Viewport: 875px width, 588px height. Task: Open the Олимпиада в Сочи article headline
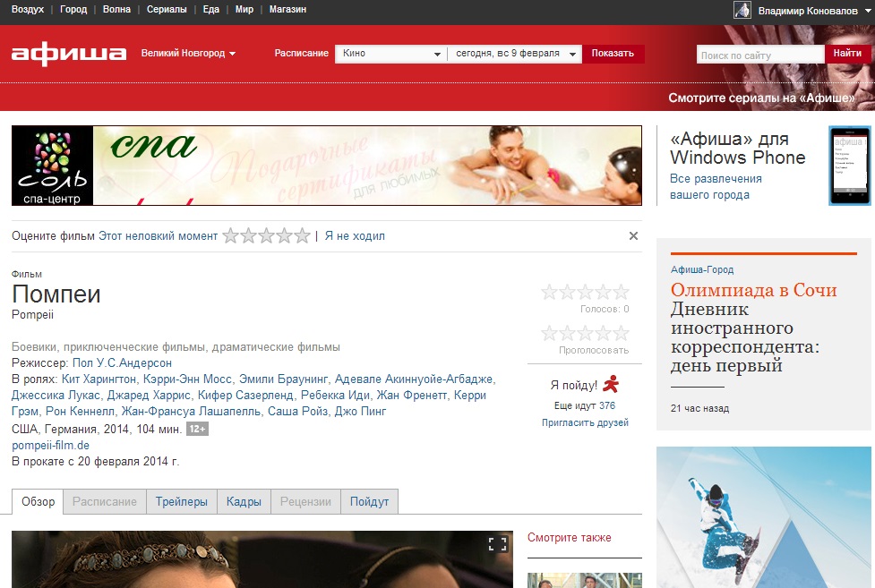click(753, 290)
